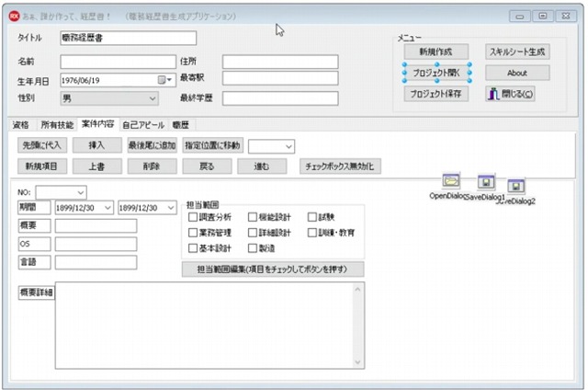588x390 pixels.
Task: Click the 挿入 button
Action: click(x=97, y=145)
